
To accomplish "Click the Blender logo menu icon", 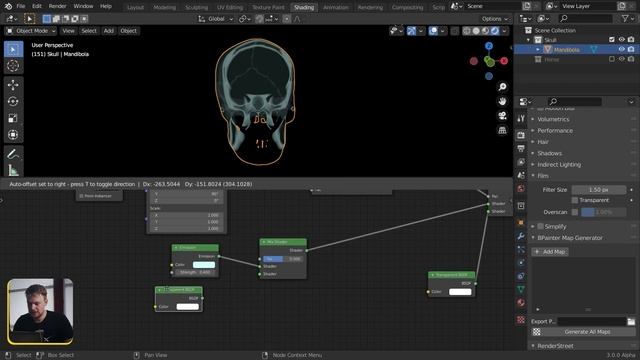I will pyautogui.click(x=8, y=6).
